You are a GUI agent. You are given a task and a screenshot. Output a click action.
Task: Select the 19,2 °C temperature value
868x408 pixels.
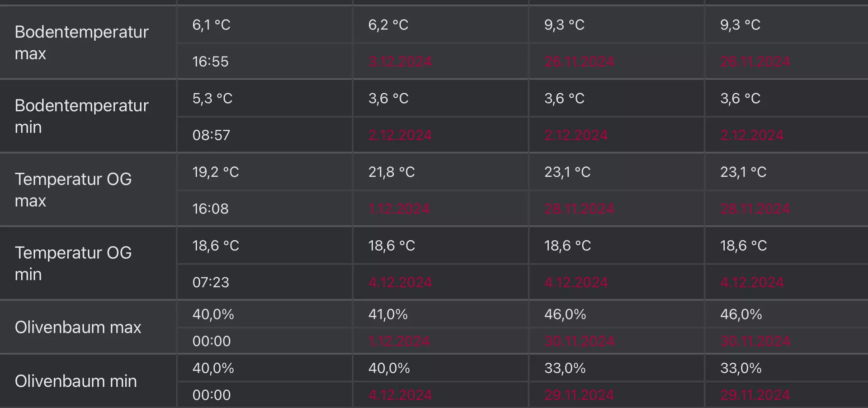point(216,172)
